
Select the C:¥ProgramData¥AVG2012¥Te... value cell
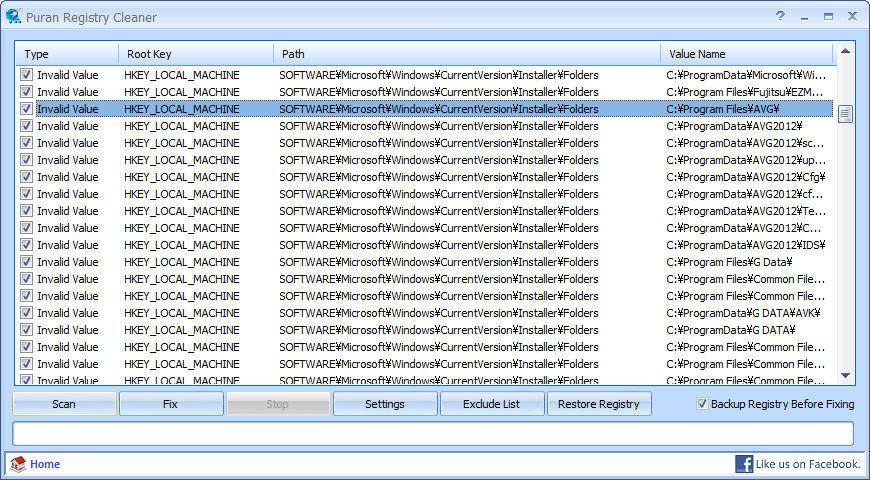pyautogui.click(x=746, y=211)
